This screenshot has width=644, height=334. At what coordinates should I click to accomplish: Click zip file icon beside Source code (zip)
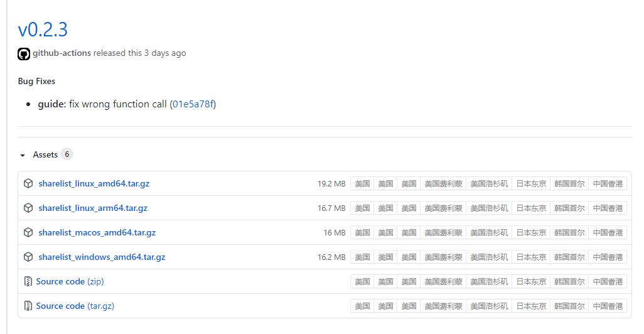(28, 281)
